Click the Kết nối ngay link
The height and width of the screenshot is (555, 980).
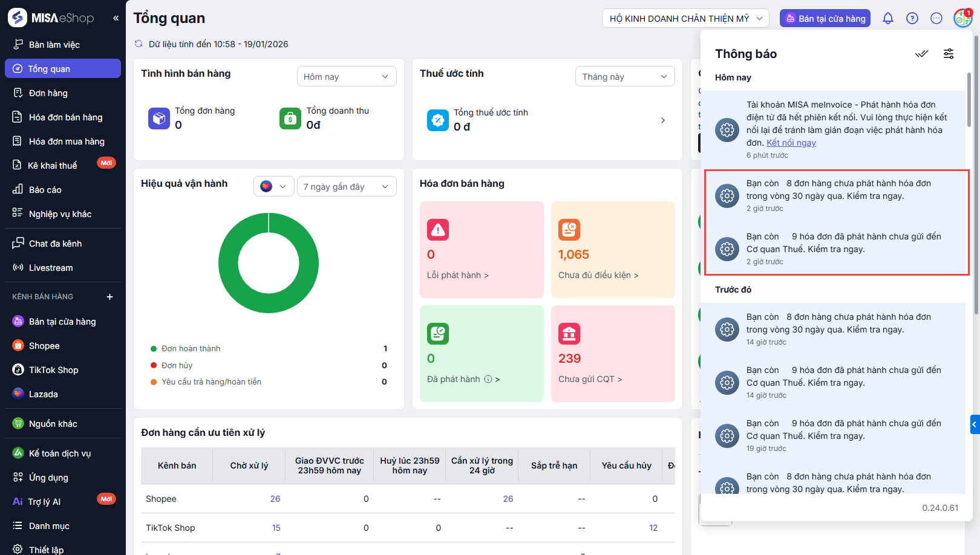click(x=791, y=143)
